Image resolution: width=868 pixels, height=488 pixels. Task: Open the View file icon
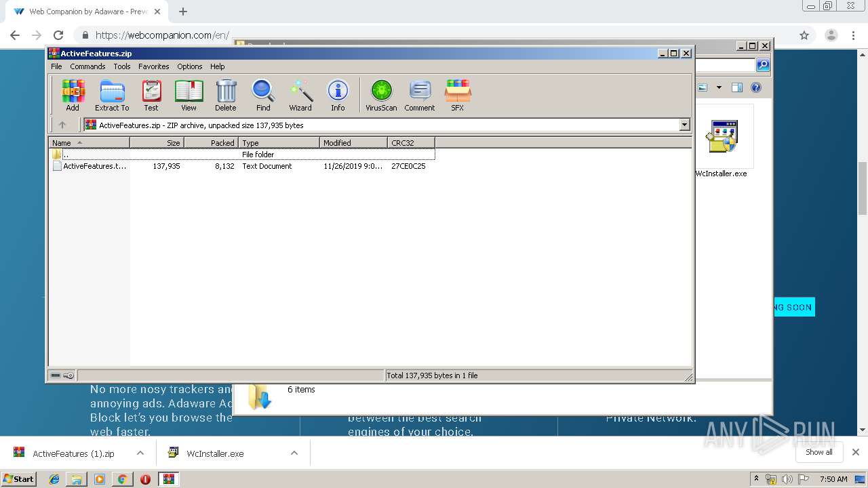click(x=189, y=95)
